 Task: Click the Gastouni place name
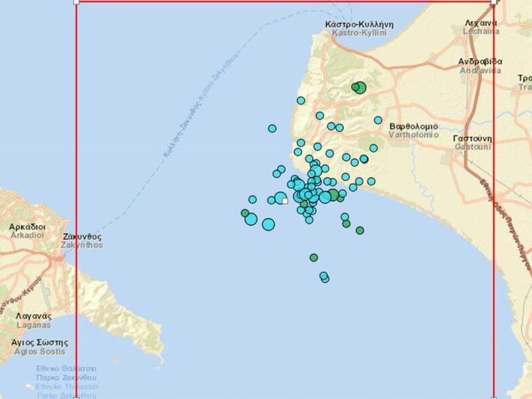coord(472,142)
